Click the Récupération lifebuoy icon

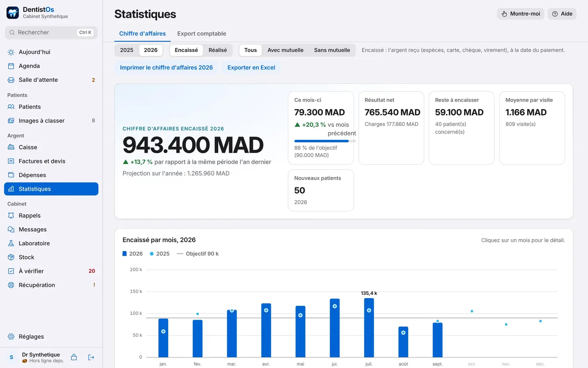(11, 285)
